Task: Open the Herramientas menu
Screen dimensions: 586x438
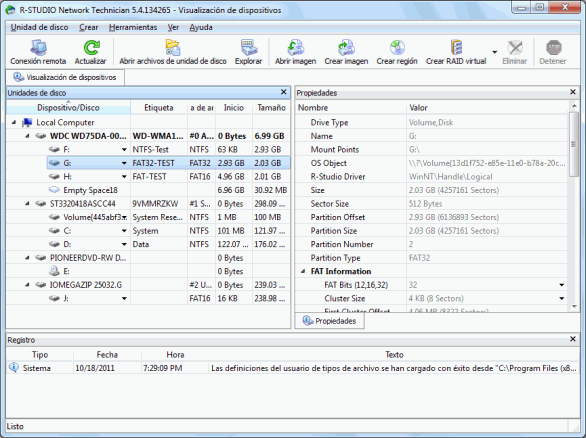Action: pos(133,27)
